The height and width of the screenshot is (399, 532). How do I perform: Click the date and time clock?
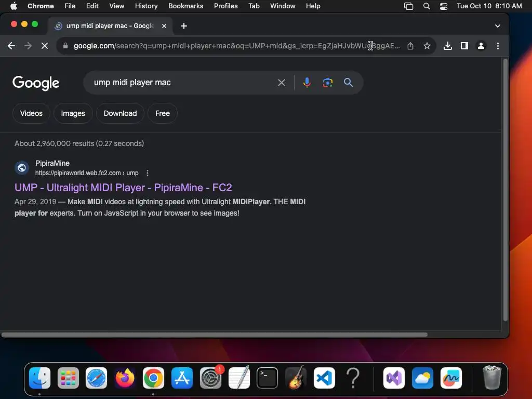click(x=489, y=6)
